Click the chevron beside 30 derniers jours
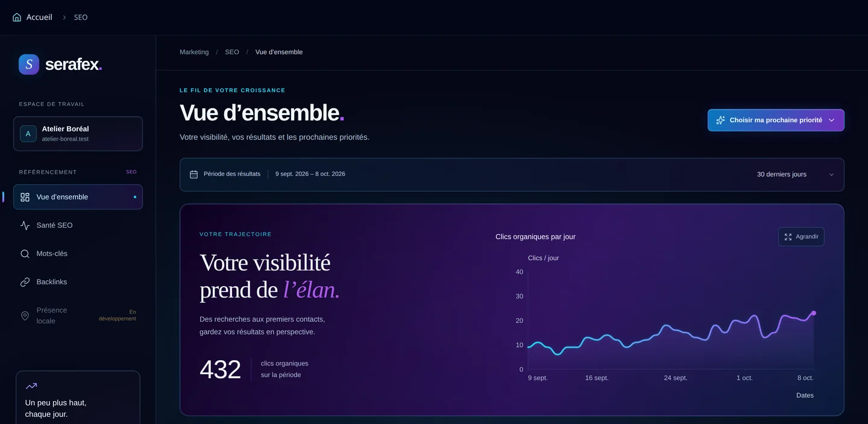The image size is (868, 424). [x=831, y=175]
